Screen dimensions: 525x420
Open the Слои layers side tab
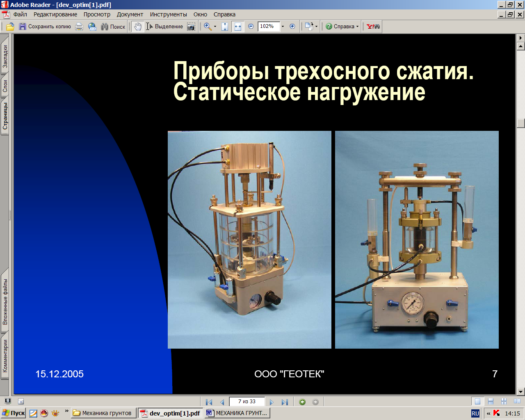pyautogui.click(x=5, y=86)
